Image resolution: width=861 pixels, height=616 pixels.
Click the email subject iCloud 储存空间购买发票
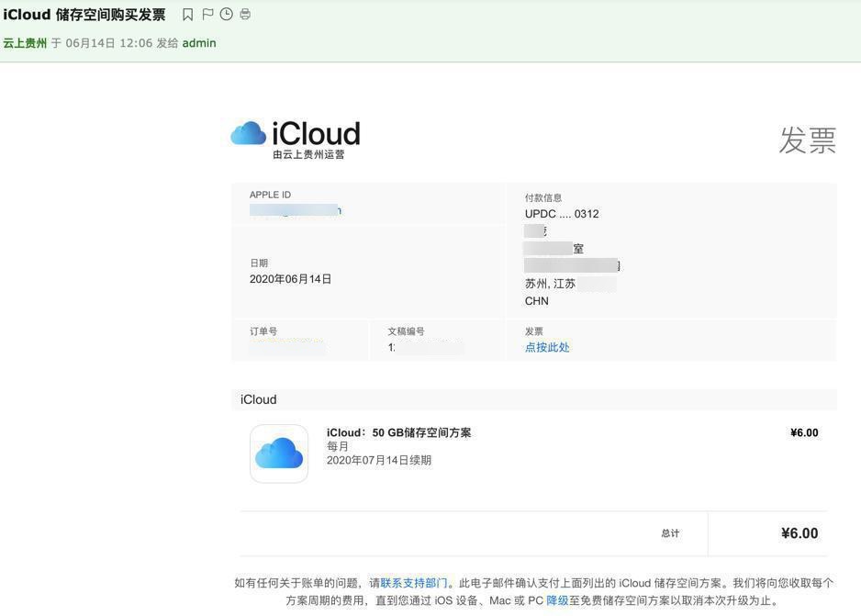pyautogui.click(x=84, y=15)
